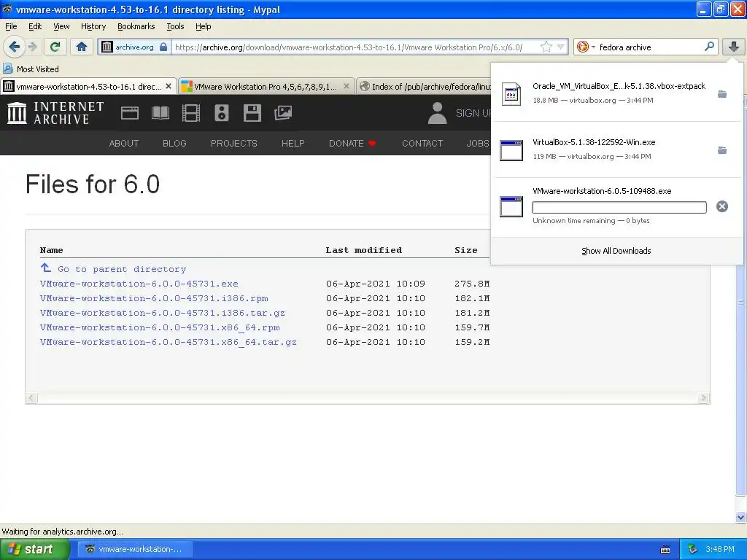Click Show All Downloads
Screen dimensions: 747x560
tap(616, 251)
